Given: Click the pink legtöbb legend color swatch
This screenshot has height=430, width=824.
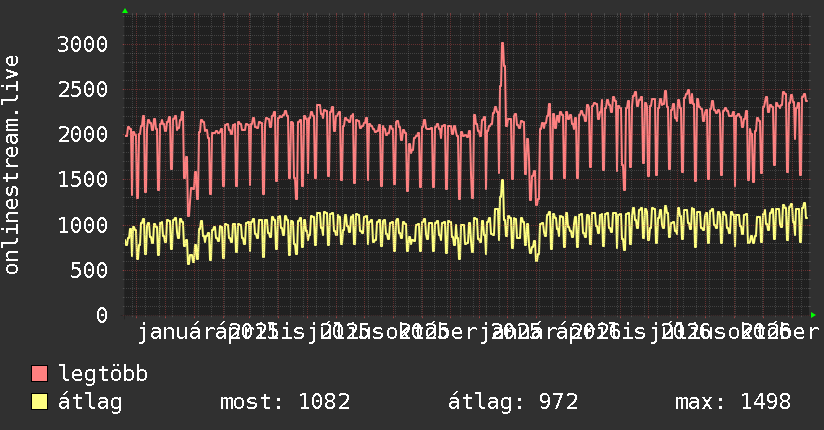Looking at the screenshot, I should tap(39, 373).
